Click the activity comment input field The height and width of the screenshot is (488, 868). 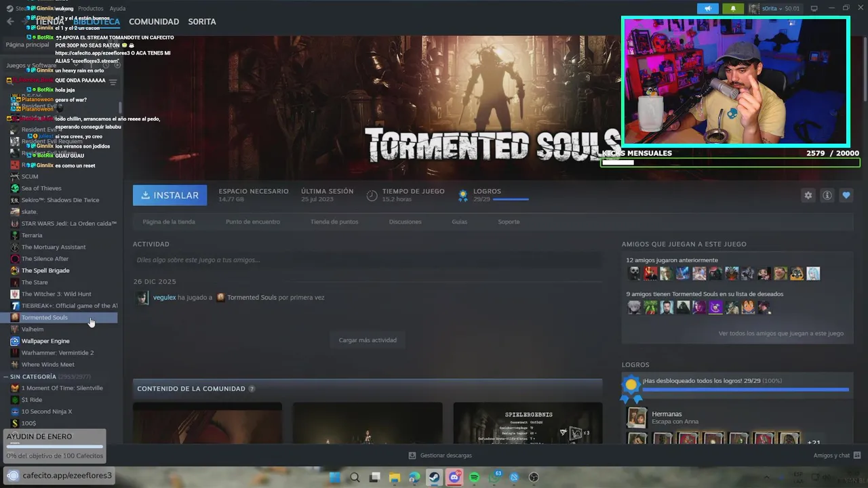[x=368, y=260]
